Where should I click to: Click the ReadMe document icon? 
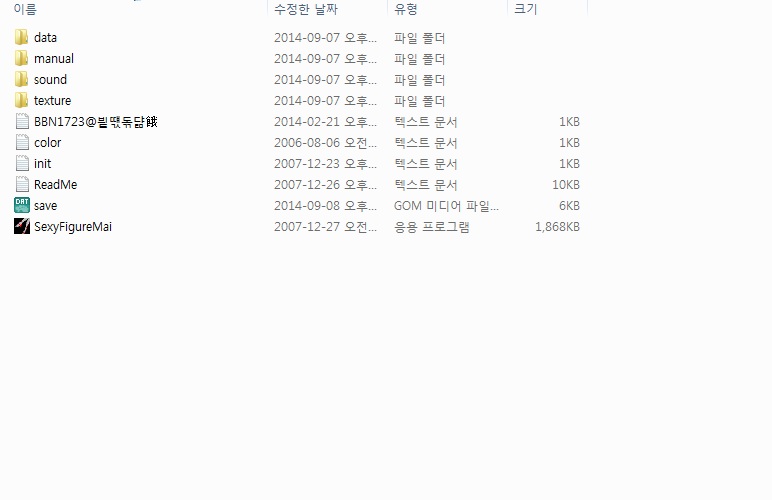point(22,185)
